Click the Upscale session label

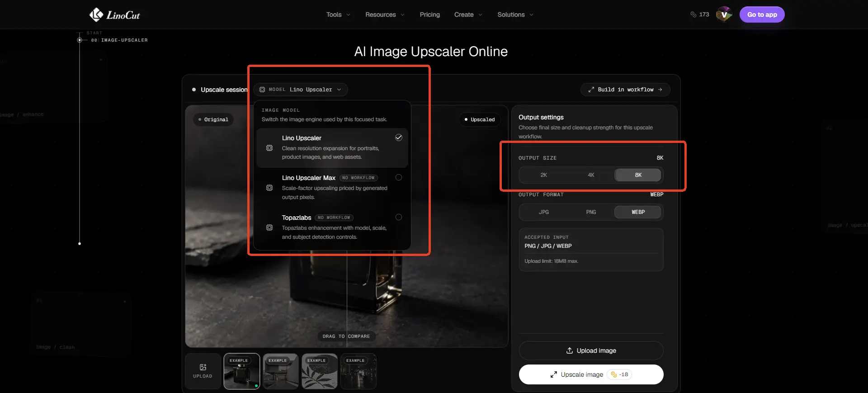224,90
